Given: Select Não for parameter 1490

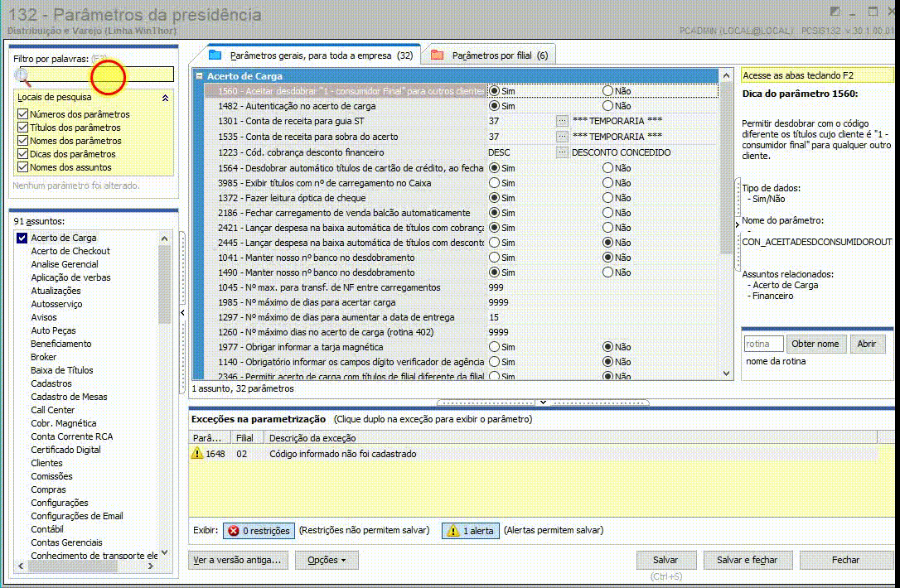Looking at the screenshot, I should (x=607, y=272).
